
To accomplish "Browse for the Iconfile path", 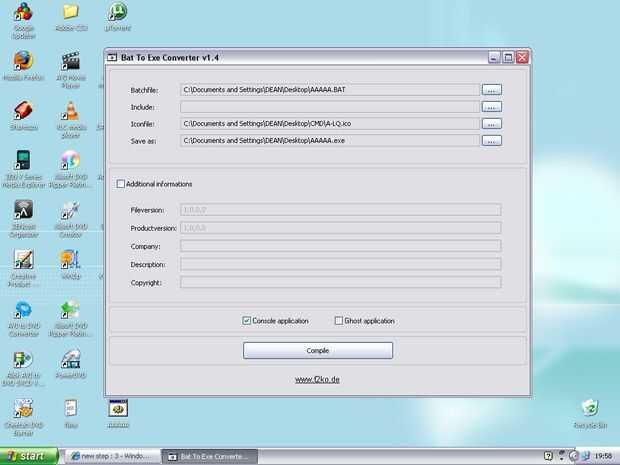I will 491,124.
